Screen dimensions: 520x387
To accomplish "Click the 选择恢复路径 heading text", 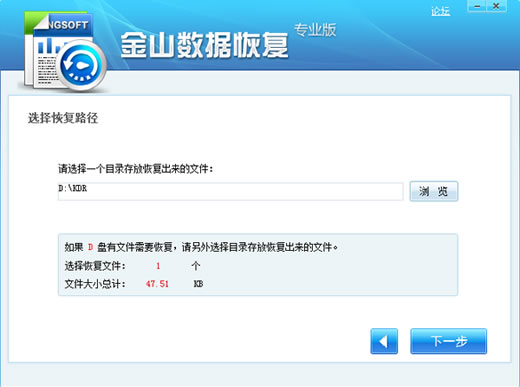I will tap(63, 118).
